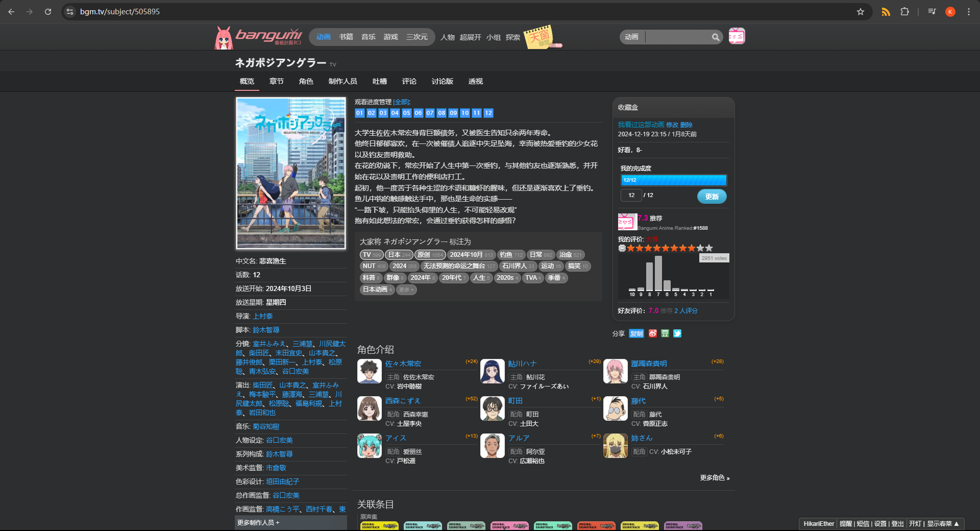
Task: Click the first rating star
Action: coord(631,248)
